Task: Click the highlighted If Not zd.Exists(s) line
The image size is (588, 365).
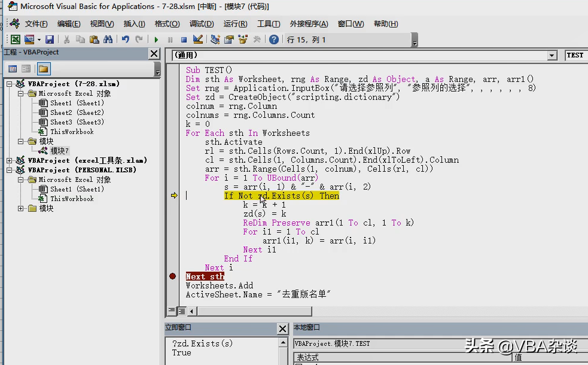Action: coord(281,196)
